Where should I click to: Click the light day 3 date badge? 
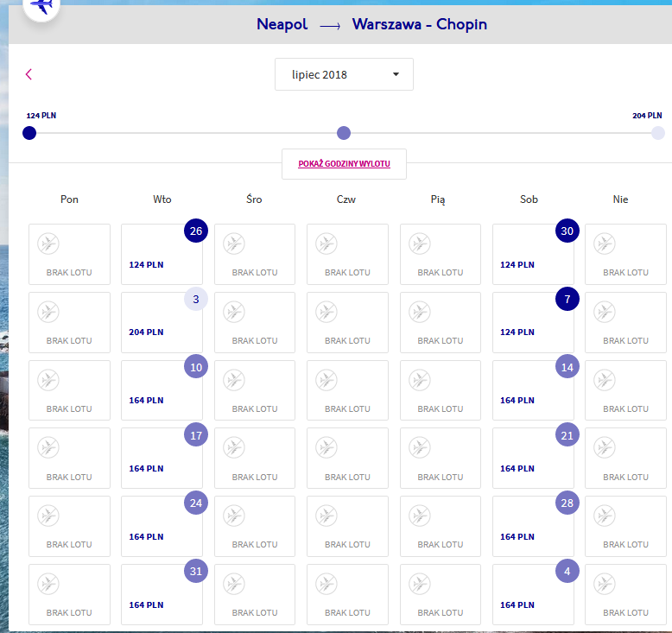click(x=196, y=299)
